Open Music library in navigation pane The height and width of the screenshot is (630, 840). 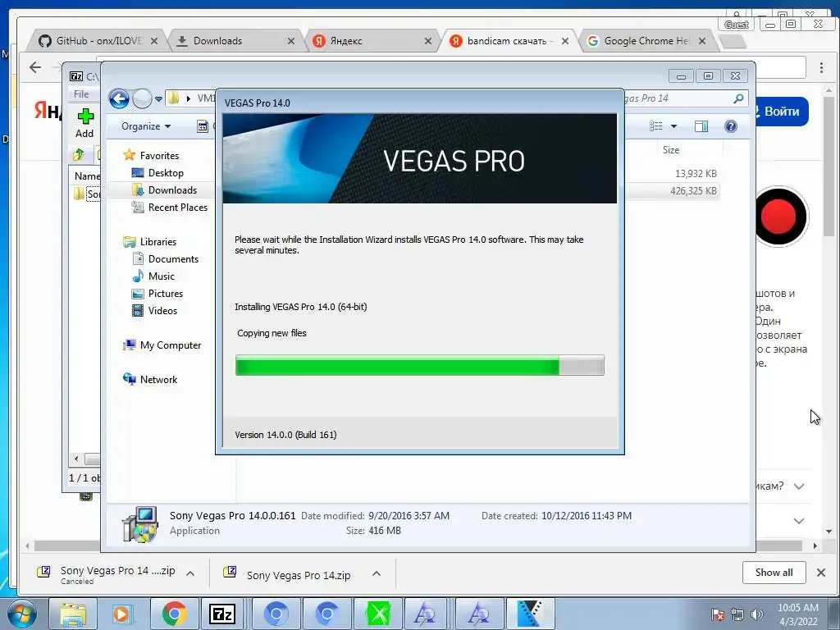(153, 276)
